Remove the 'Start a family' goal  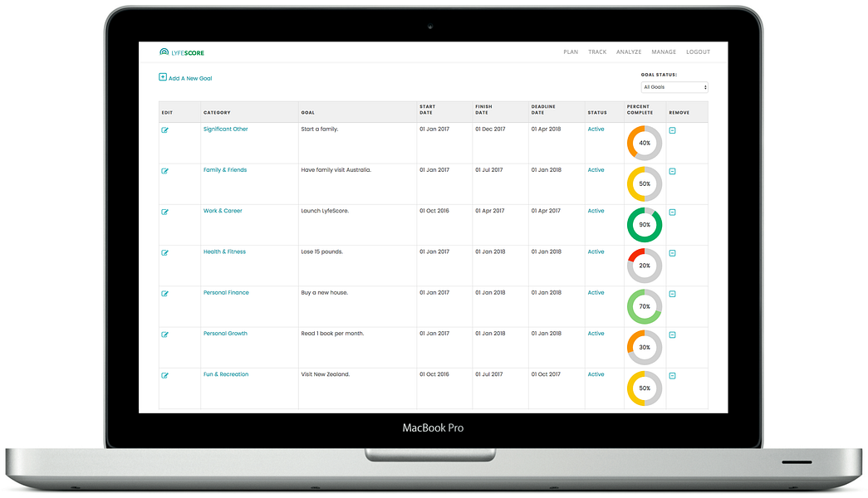(x=673, y=130)
